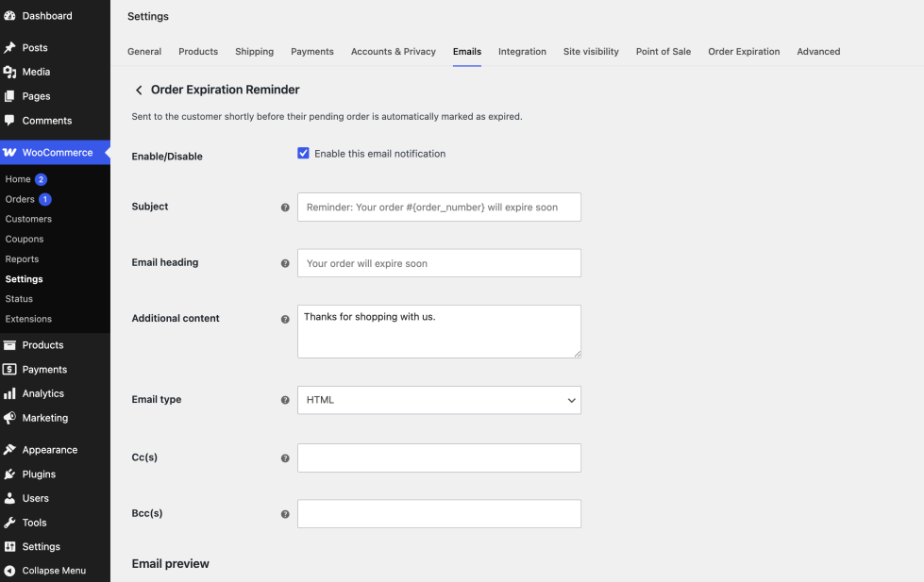Grab the Additional content textarea resize handle
This screenshot has height=582, width=924.
(x=577, y=354)
